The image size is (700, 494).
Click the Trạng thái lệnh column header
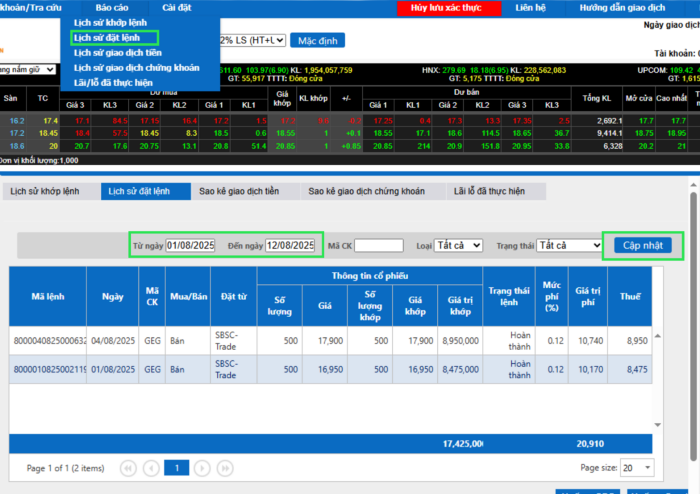click(509, 296)
